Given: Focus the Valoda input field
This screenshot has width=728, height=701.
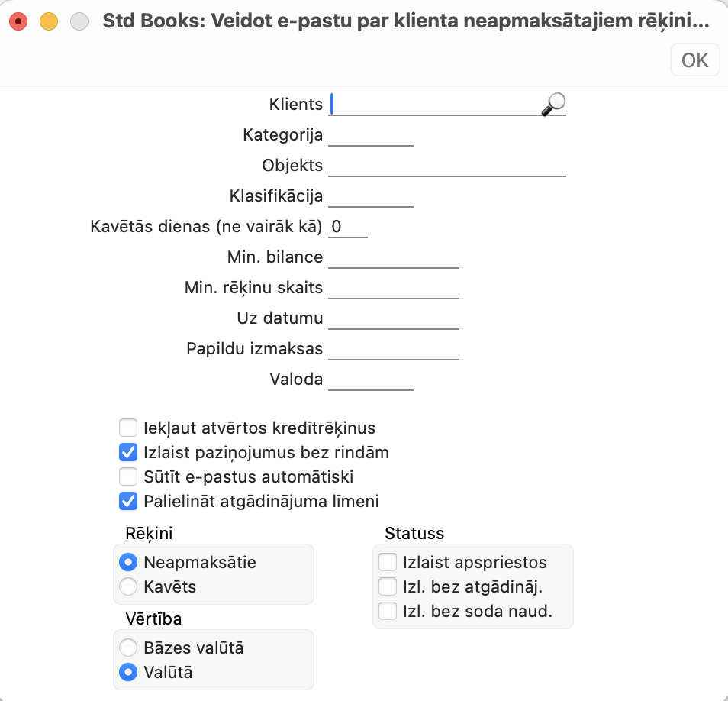Looking at the screenshot, I should pos(371,380).
